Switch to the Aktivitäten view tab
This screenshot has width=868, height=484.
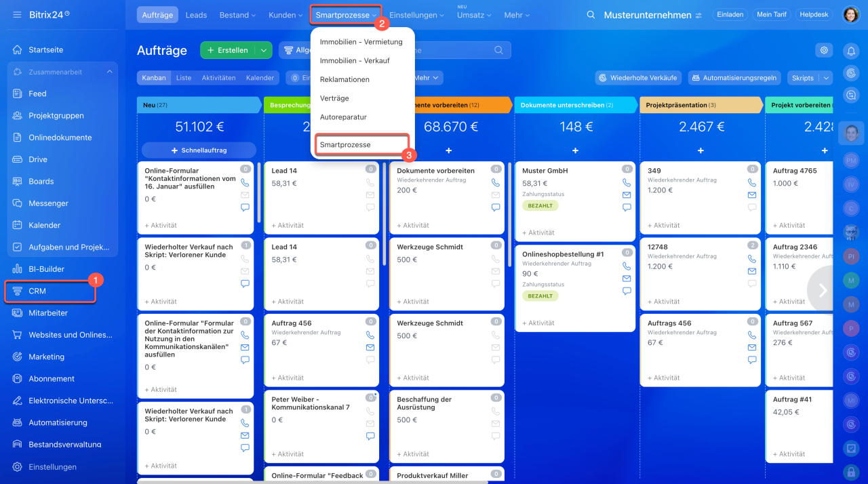[218, 78]
